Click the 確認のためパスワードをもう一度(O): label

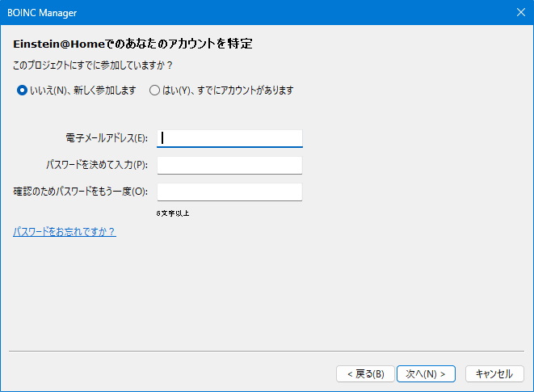click(81, 192)
